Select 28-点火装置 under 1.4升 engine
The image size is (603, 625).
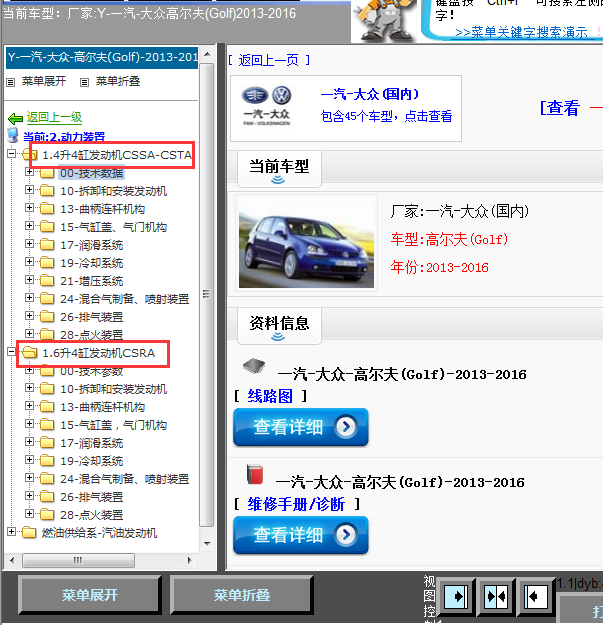pos(92,334)
